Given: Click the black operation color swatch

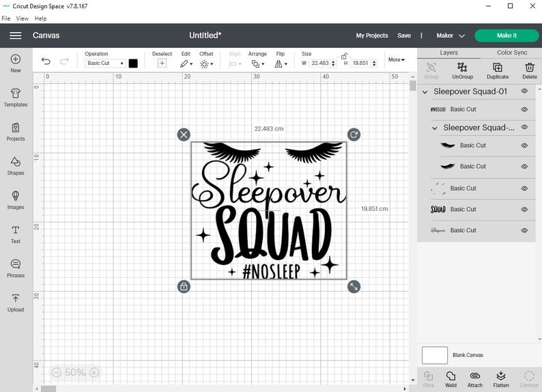Looking at the screenshot, I should [133, 64].
